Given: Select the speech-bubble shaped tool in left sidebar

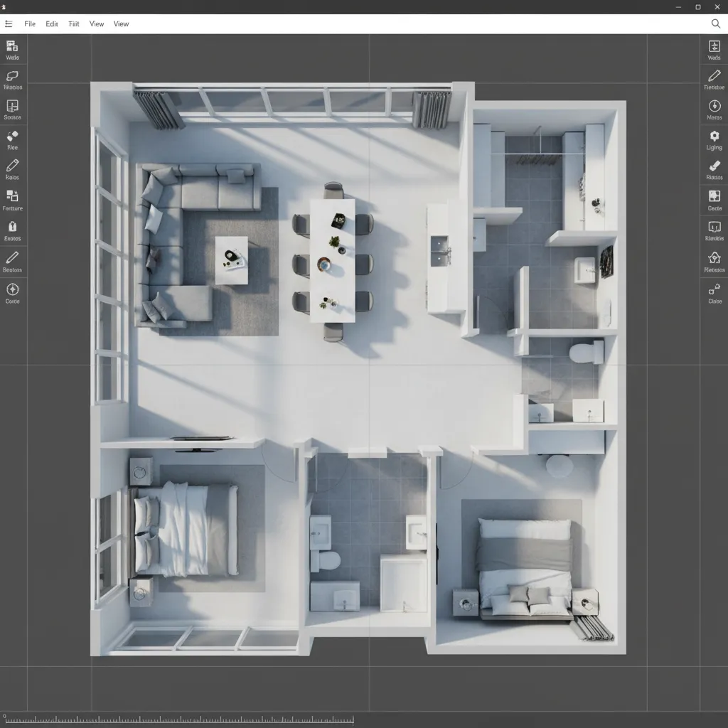Looking at the screenshot, I should point(13,80).
